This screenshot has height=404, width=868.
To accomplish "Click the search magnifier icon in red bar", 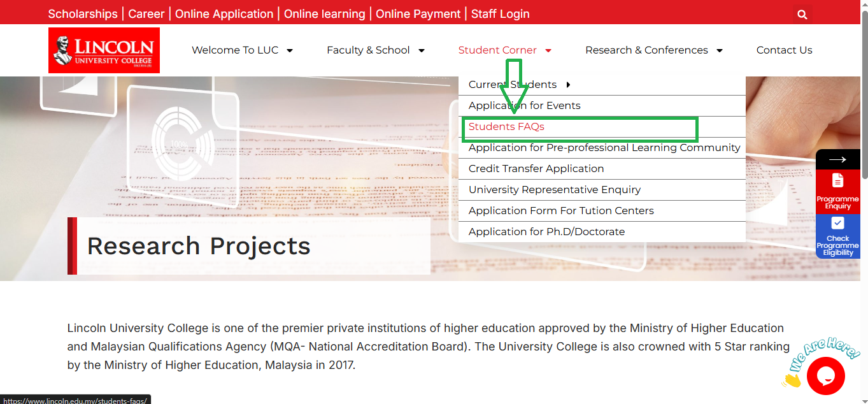I will [802, 14].
